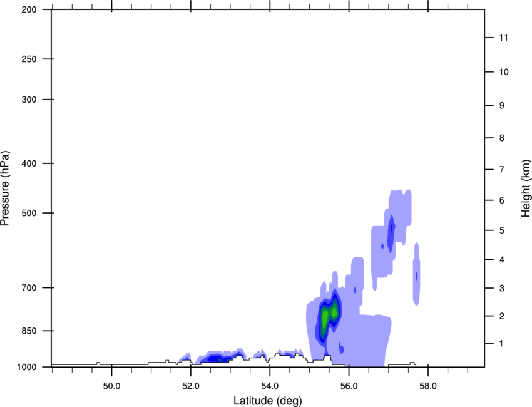Pick the 5 km height label
Screen dimensions: 532x407
pyautogui.click(x=502, y=230)
